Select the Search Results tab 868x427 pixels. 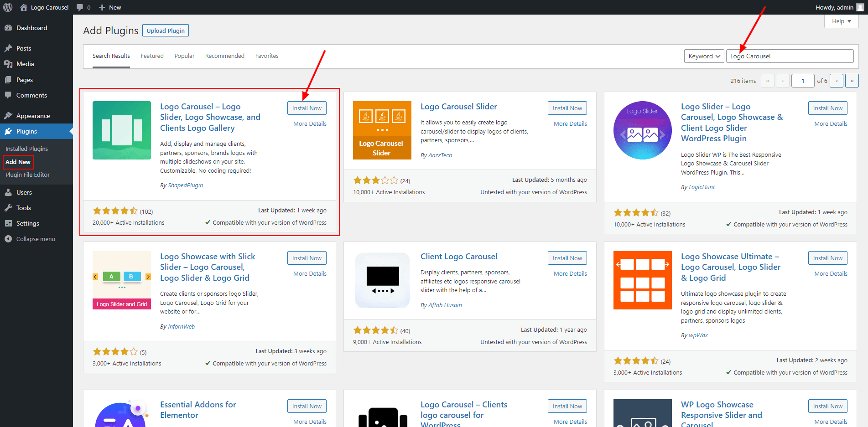(x=111, y=56)
